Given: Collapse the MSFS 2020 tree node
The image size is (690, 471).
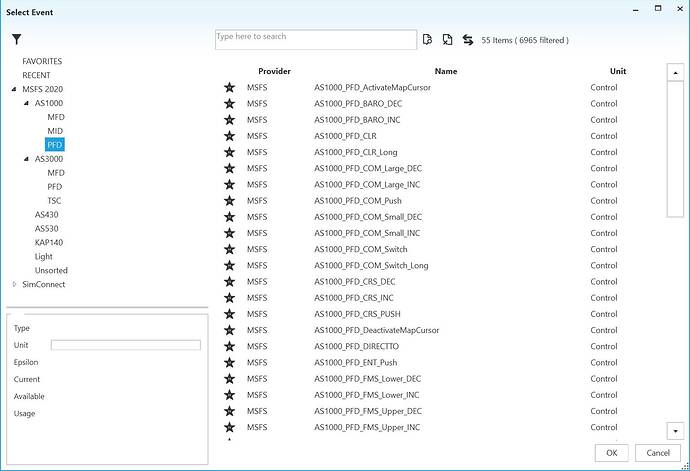Looking at the screenshot, I should point(14,89).
